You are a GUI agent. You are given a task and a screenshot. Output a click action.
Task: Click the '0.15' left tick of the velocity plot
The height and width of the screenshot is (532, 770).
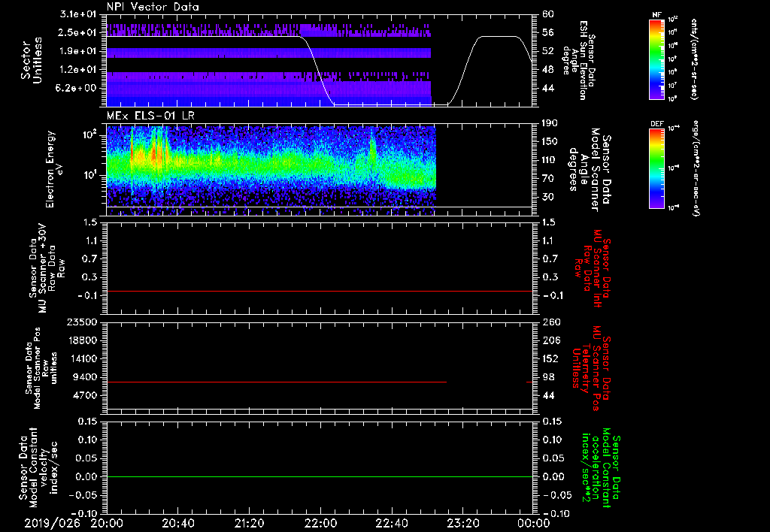(x=87, y=422)
